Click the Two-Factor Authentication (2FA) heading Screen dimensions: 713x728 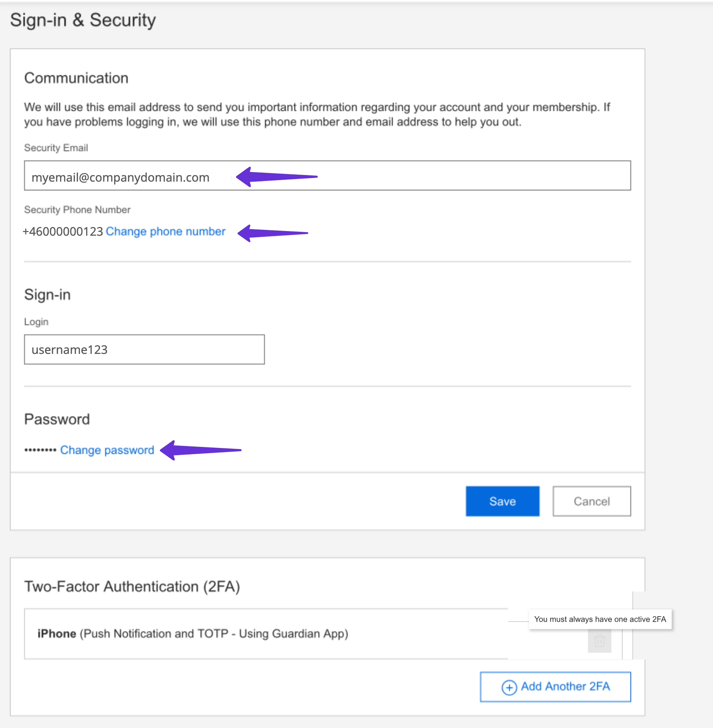tap(132, 586)
